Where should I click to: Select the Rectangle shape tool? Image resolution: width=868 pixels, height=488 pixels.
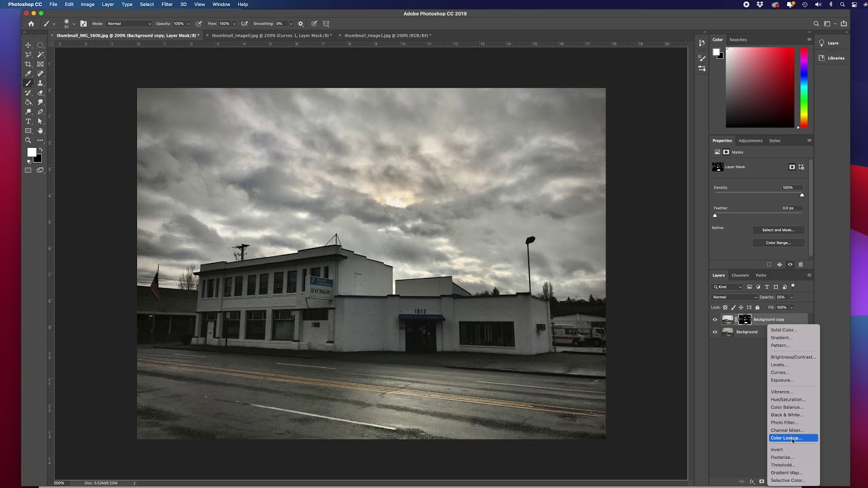(x=28, y=130)
